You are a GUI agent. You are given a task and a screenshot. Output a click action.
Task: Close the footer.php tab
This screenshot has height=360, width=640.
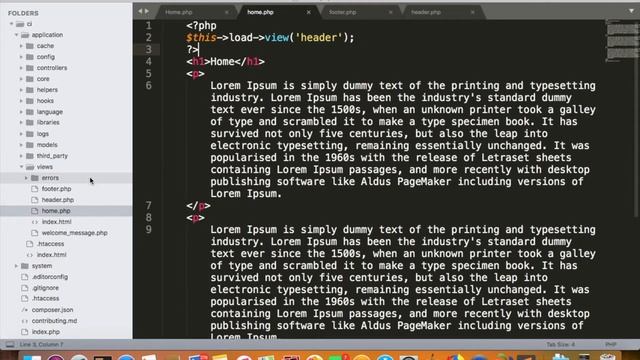391,12
